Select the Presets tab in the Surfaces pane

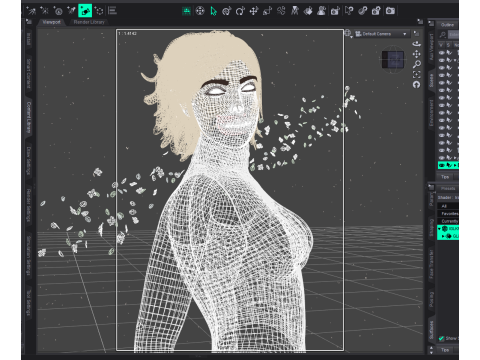pyautogui.click(x=448, y=188)
